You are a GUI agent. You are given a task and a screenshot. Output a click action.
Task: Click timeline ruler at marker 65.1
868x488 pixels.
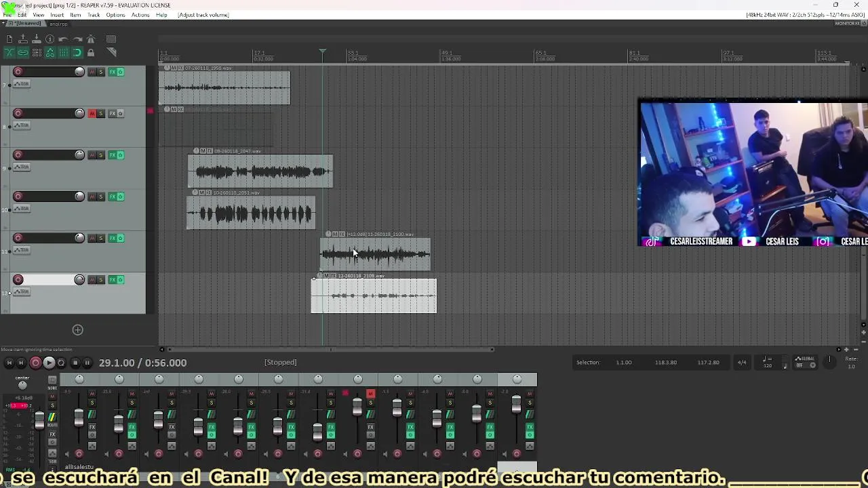tap(540, 53)
